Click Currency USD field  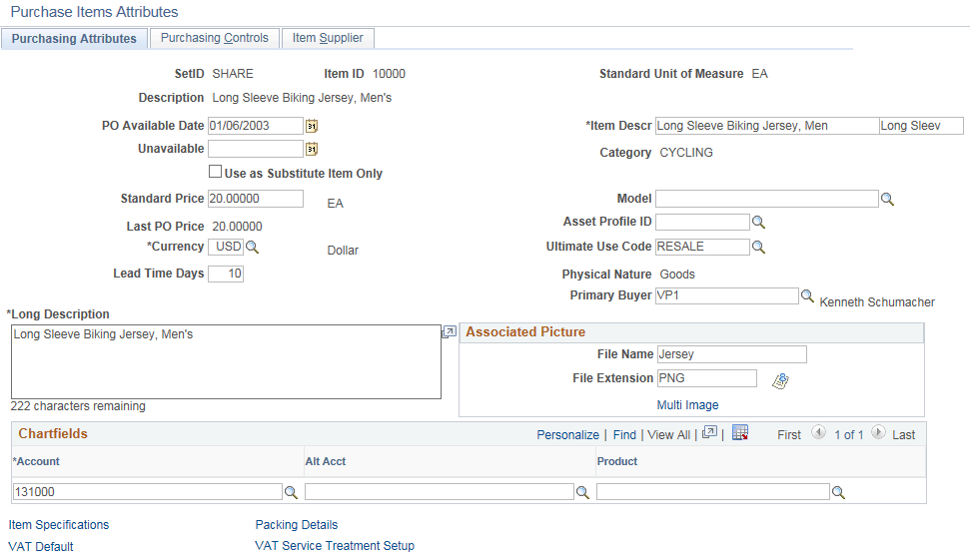(226, 247)
